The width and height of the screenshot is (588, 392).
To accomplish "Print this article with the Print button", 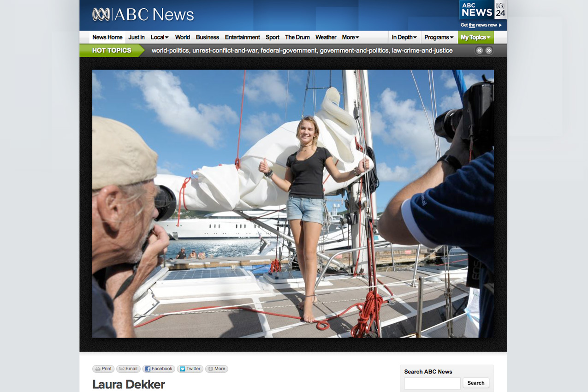I will point(103,369).
